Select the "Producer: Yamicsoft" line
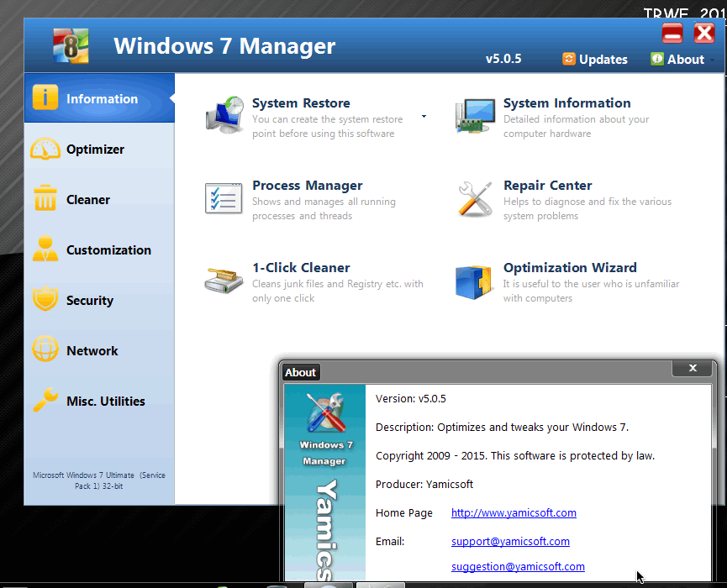Image resolution: width=727 pixels, height=588 pixels. pos(424,484)
